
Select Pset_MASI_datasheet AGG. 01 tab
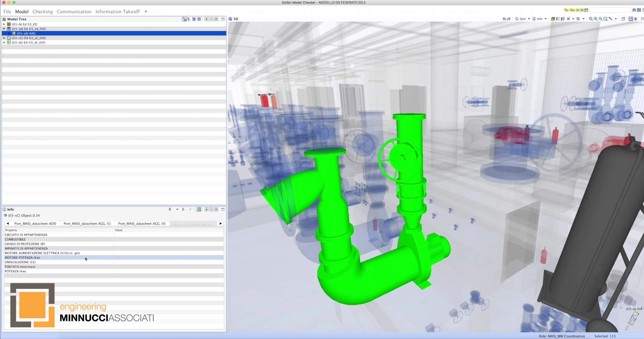click(x=87, y=224)
